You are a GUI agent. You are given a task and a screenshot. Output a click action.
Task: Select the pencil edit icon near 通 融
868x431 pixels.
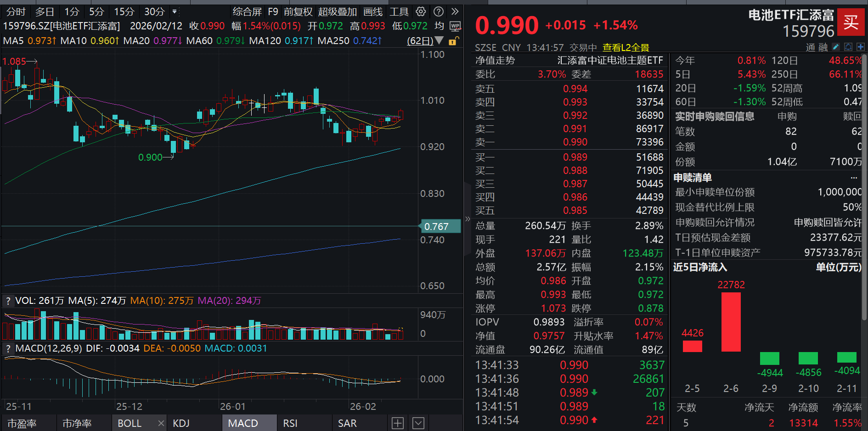pyautogui.click(x=835, y=47)
